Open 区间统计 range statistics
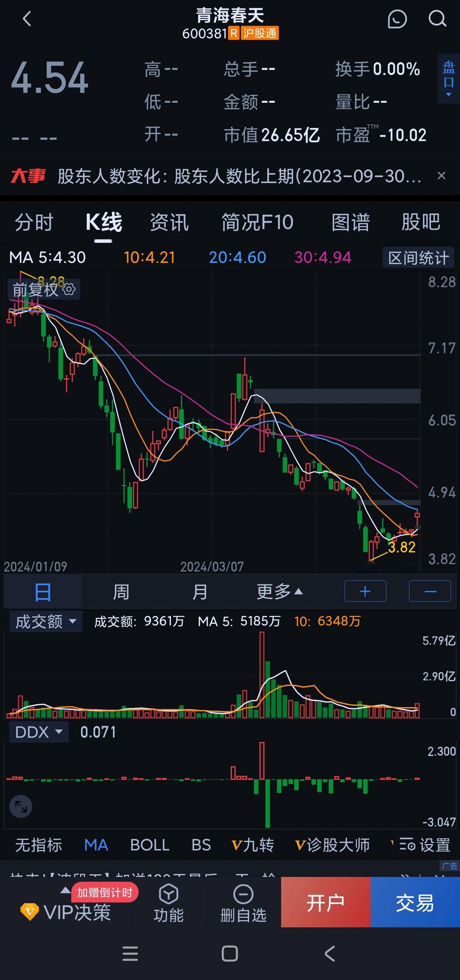The image size is (460, 980). coord(418,258)
